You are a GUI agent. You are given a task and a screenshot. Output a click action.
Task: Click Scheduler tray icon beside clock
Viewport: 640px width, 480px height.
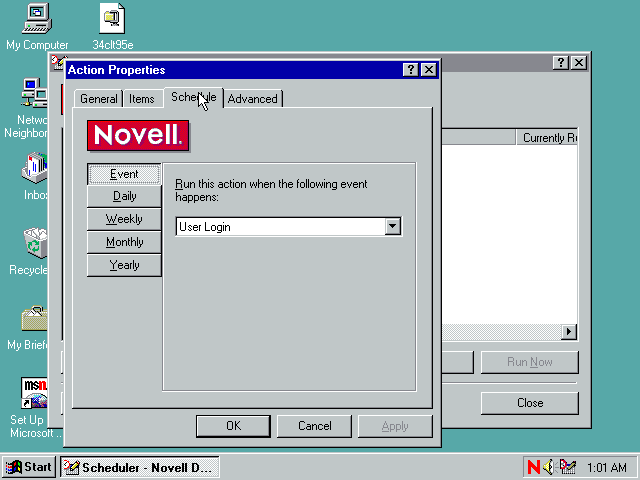(x=567, y=467)
